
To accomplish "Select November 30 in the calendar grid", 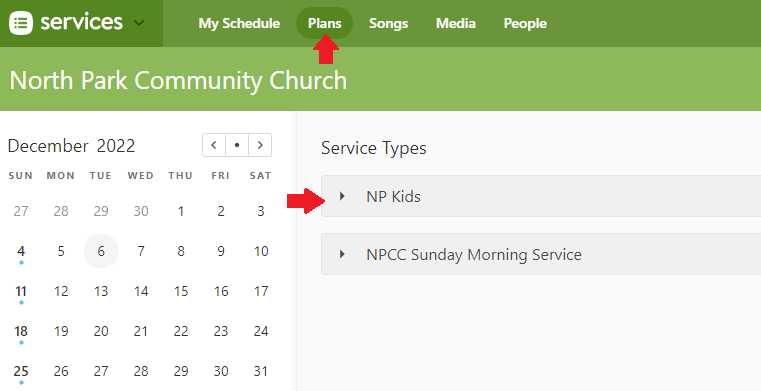I will [141, 211].
